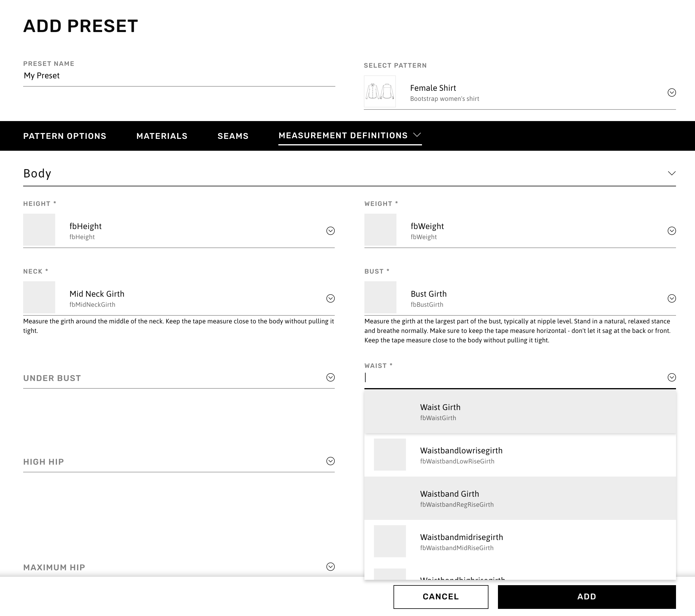Click CANCEL to discard preset changes

pyautogui.click(x=441, y=596)
